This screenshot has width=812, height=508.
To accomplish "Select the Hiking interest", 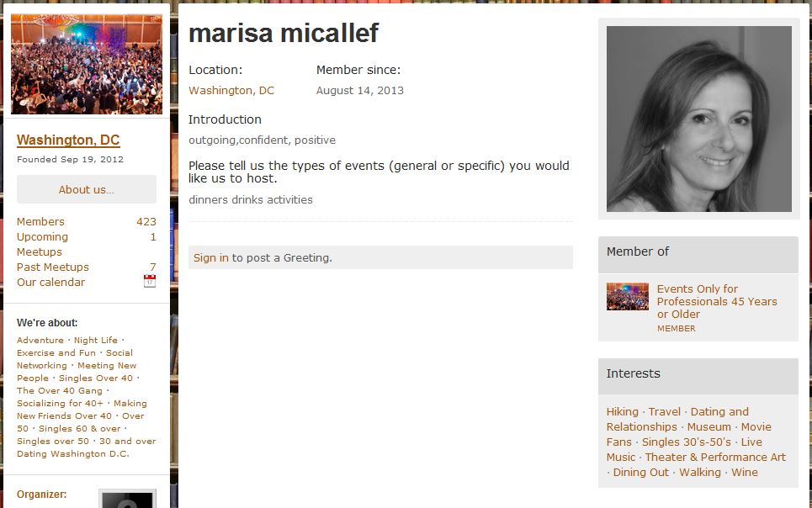I will click(x=623, y=411).
